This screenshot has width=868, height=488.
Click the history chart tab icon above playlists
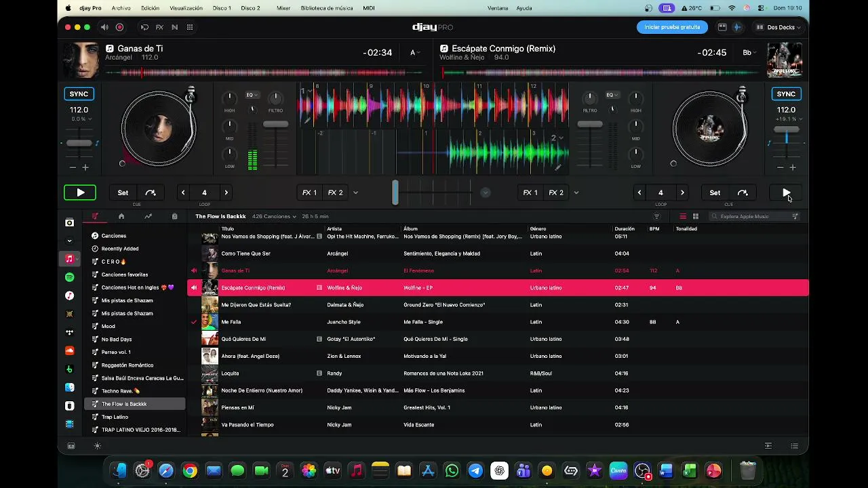click(x=148, y=216)
